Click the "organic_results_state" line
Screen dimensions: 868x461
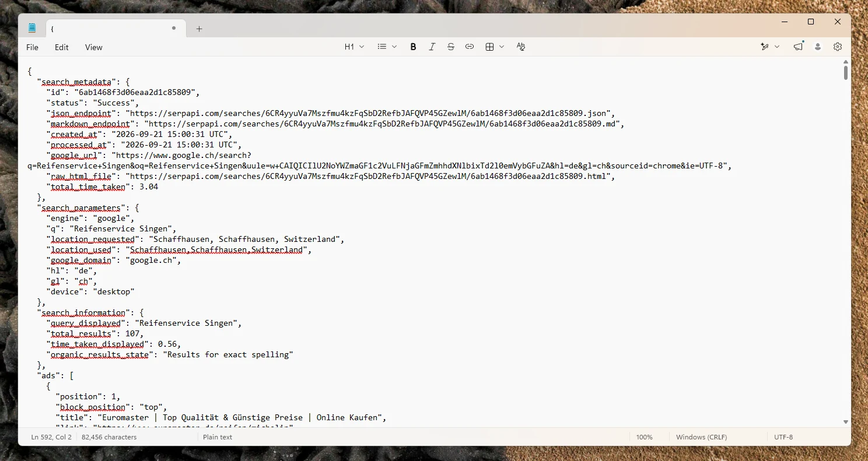pos(170,355)
